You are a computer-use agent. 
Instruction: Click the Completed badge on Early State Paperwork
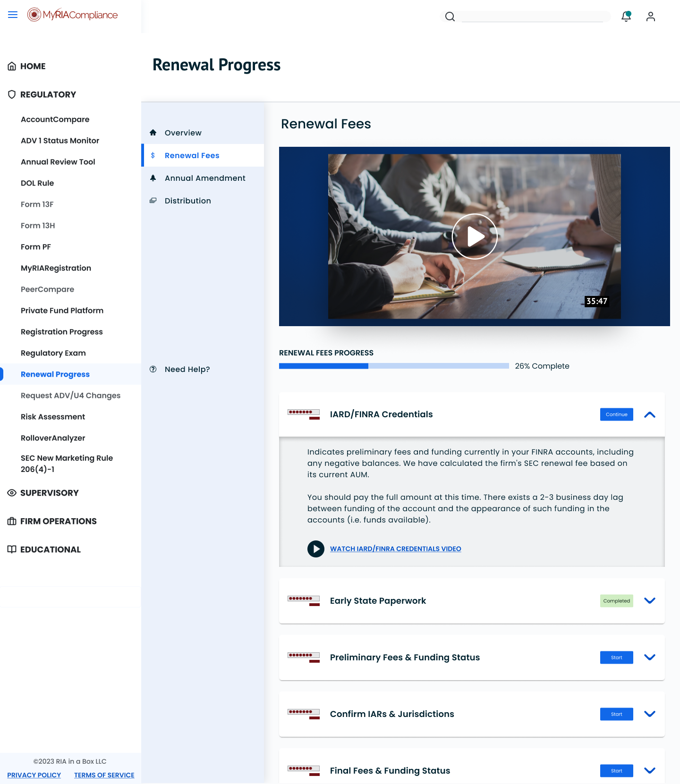click(x=617, y=601)
